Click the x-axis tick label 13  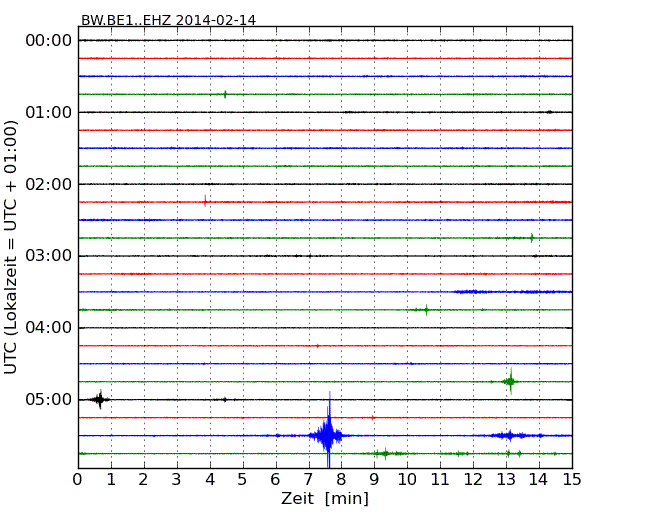pos(506,480)
